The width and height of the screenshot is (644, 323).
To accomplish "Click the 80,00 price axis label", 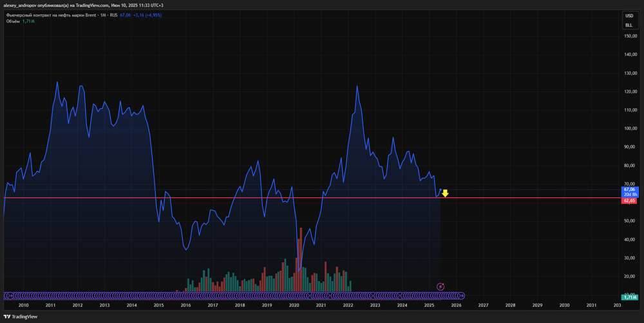I will pyautogui.click(x=630, y=166).
